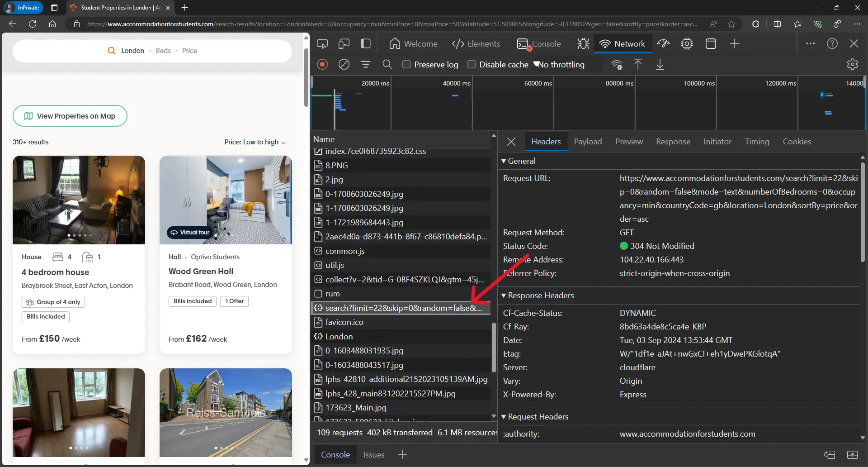The width and height of the screenshot is (868, 467).
Task: Select the favicon.ico request row
Action: click(x=344, y=322)
